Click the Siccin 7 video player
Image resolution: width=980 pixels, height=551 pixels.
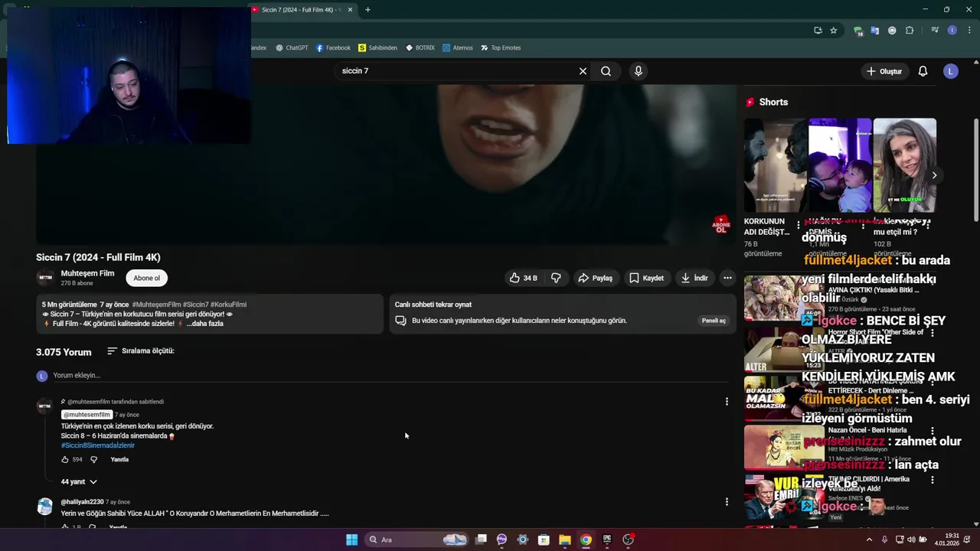386,165
